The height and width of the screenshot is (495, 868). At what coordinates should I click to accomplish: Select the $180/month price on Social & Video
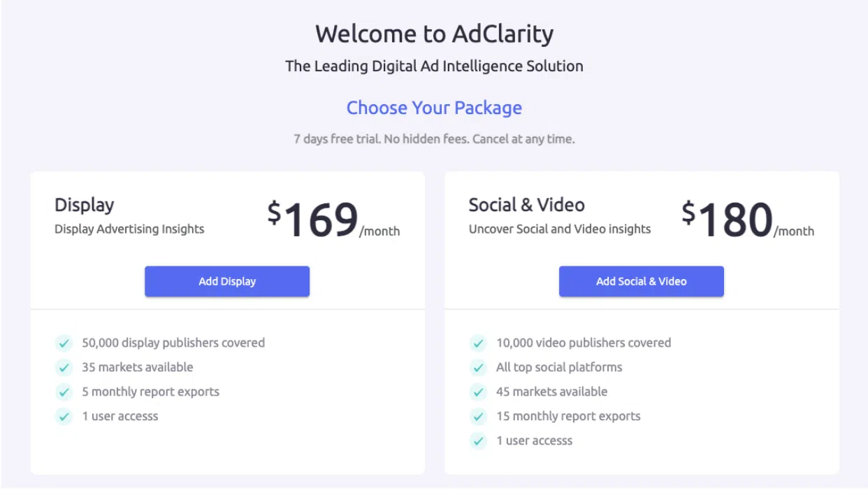coord(747,220)
